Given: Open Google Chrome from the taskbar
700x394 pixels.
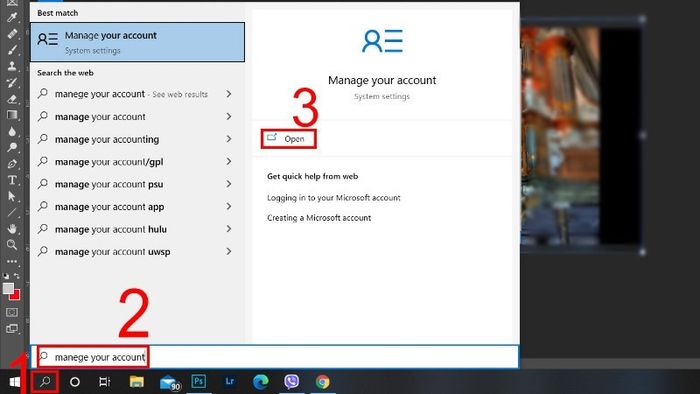Looking at the screenshot, I should (323, 382).
